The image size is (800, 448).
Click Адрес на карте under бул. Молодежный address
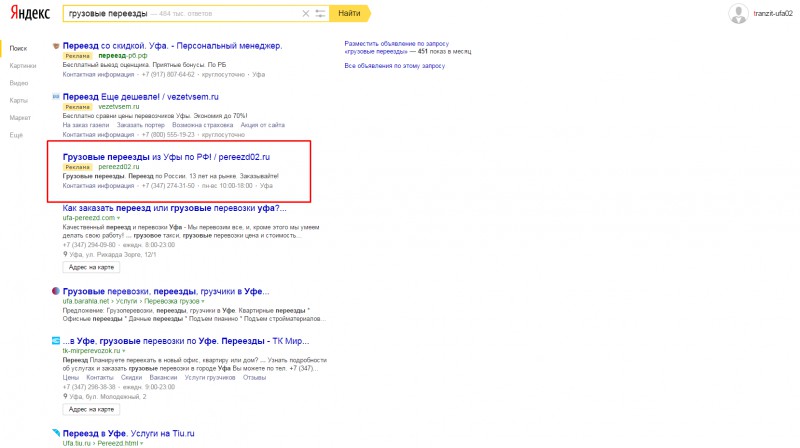(91, 409)
